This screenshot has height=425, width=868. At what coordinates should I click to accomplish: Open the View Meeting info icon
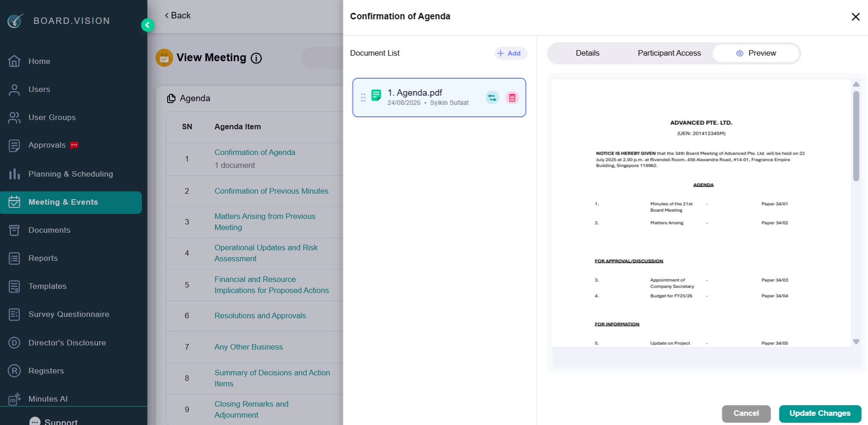pos(256,58)
